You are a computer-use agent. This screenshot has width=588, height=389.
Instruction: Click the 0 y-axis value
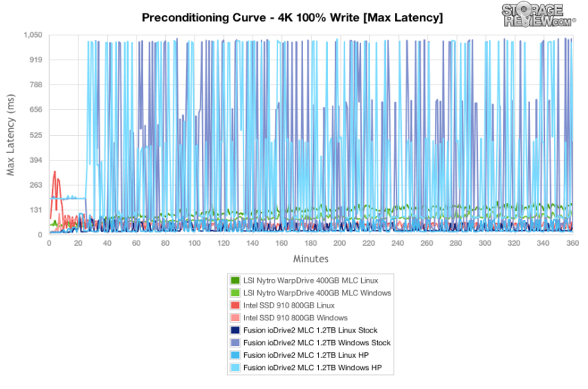(40, 234)
